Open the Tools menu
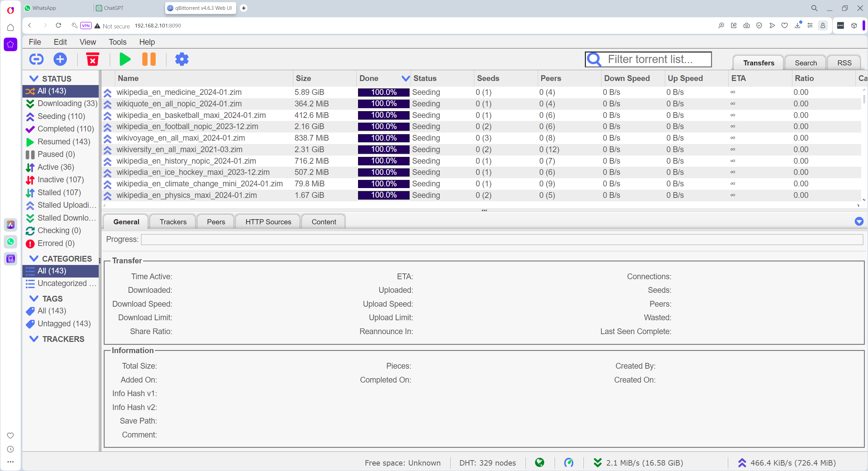The height and width of the screenshot is (471, 868). 117,42
